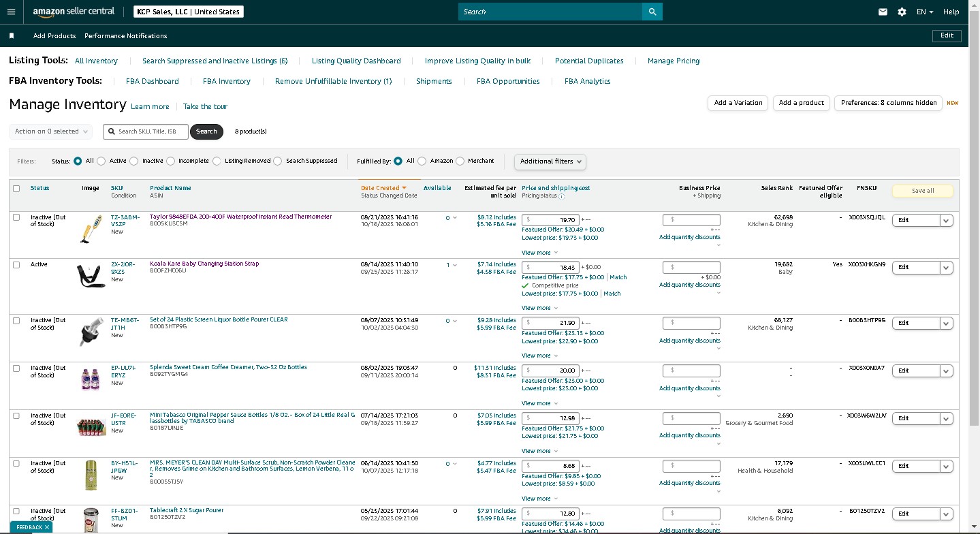Viewport: 980px width, 534px height.
Task: Close the Feedback tab
Action: 47,527
